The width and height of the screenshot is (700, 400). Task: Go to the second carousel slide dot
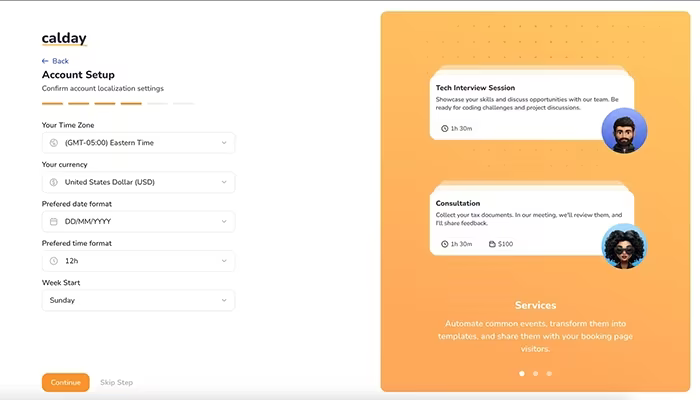(535, 374)
